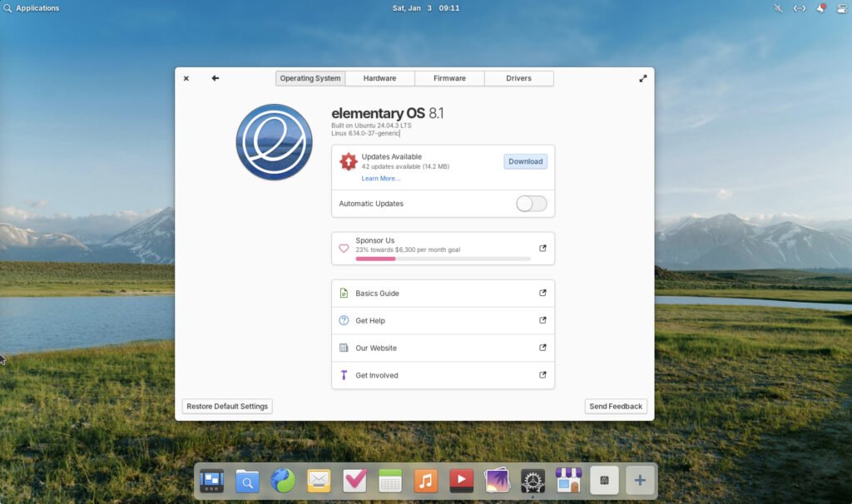This screenshot has height=504, width=852.
Task: Toggle the Automatic Updates switch
Action: [x=531, y=203]
